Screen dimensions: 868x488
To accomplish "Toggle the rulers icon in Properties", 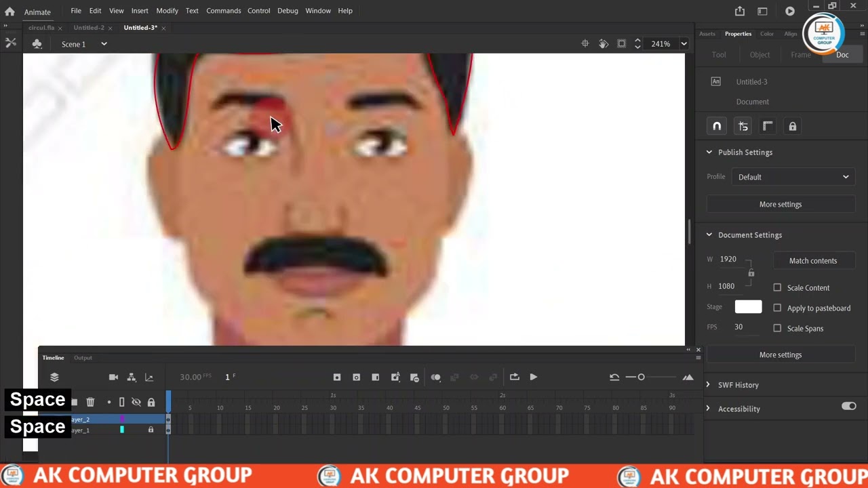I will [x=768, y=126].
